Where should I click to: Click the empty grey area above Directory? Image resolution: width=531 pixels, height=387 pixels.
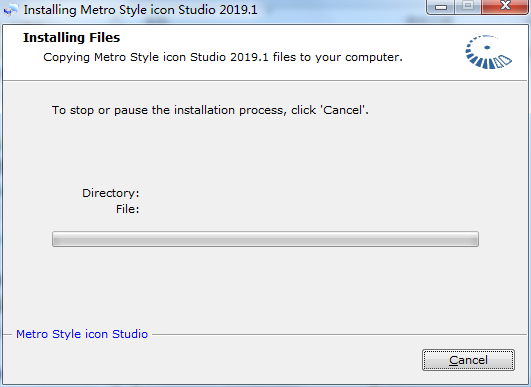point(264,152)
